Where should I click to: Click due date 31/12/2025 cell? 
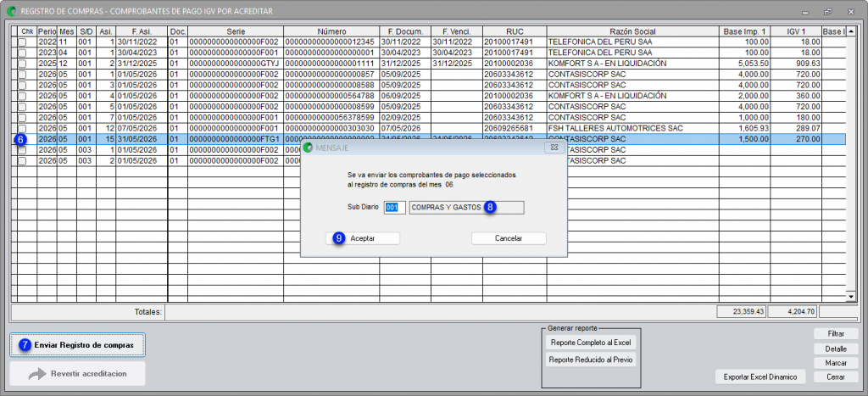[x=457, y=64]
